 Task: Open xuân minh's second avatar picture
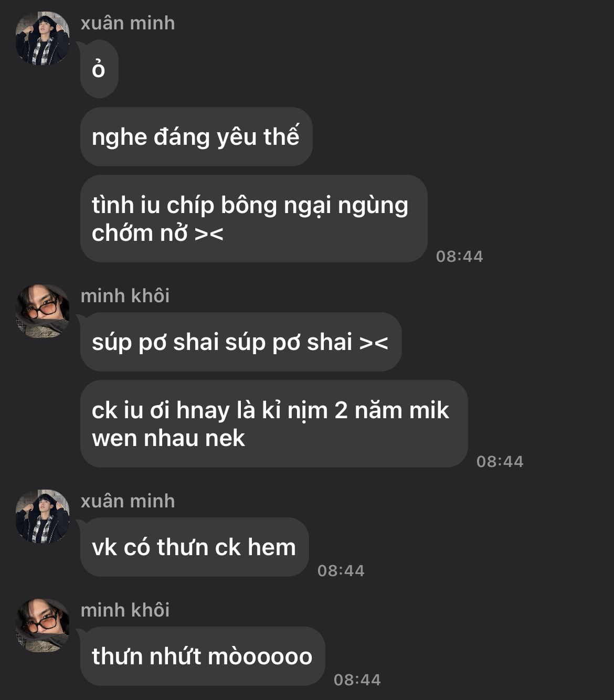[43, 516]
